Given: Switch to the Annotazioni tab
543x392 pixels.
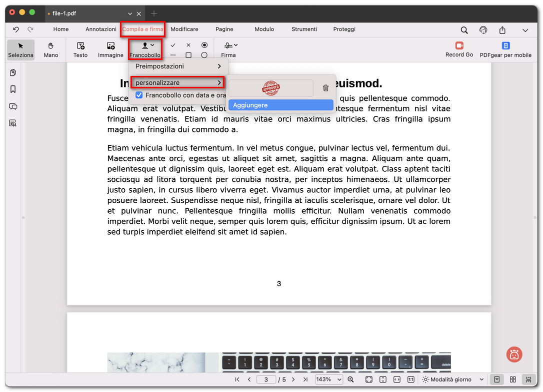Looking at the screenshot, I should (101, 29).
